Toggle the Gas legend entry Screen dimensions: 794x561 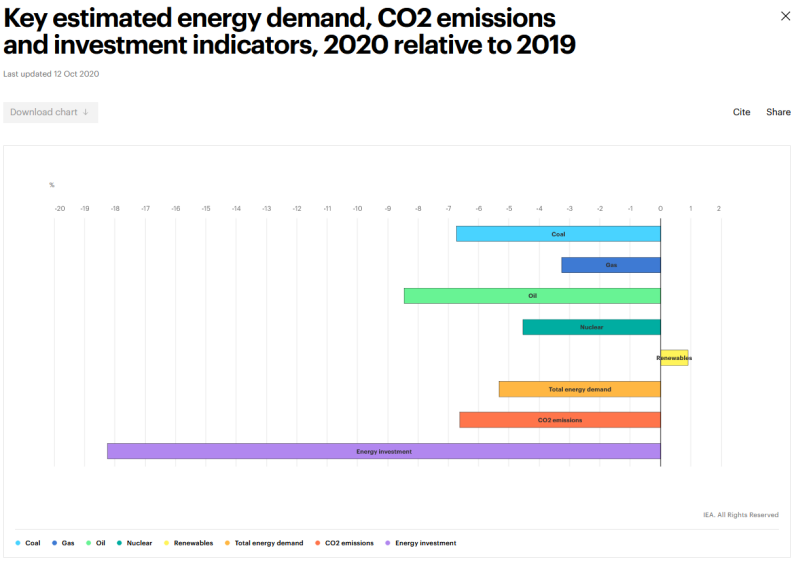62,543
